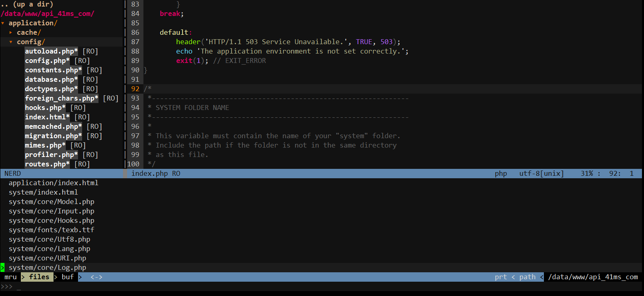Click the echo statement on line 88
The width and height of the screenshot is (644, 296).
click(184, 52)
